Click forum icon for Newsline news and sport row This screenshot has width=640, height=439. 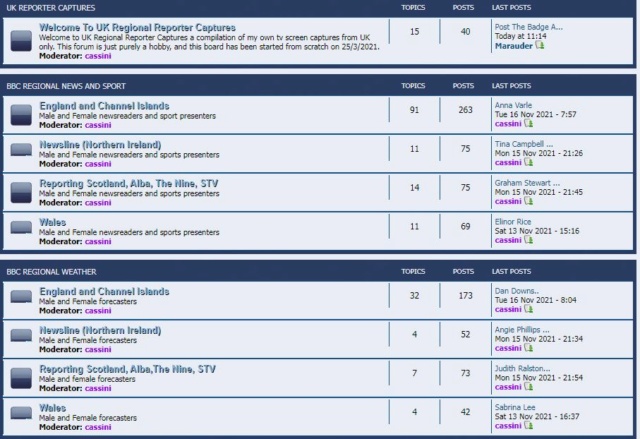21,149
